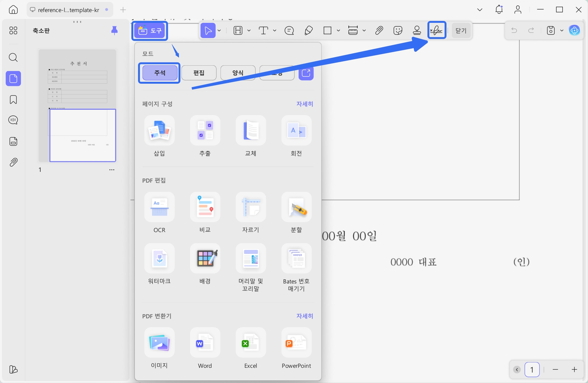Screen dimensions: 588x383
Task: Open a new tab with plus
Action: click(x=123, y=10)
